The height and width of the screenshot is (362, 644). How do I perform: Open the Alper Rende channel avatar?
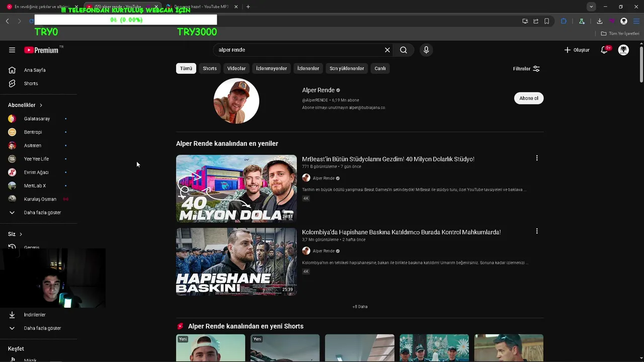[x=236, y=101]
